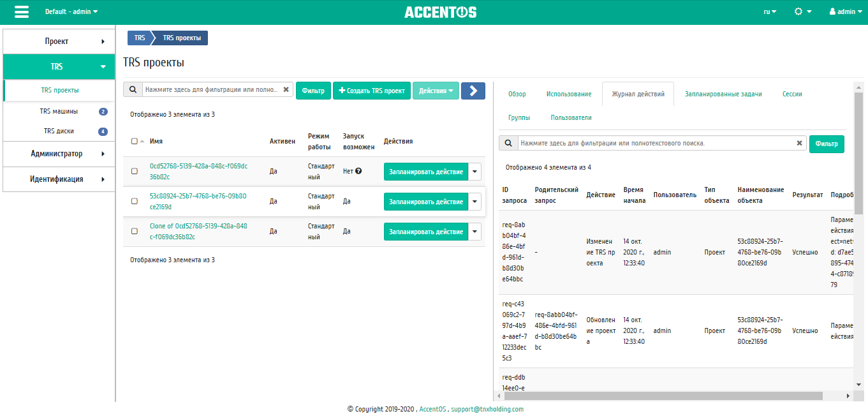Expand the Администратор sidebar section

[57, 154]
